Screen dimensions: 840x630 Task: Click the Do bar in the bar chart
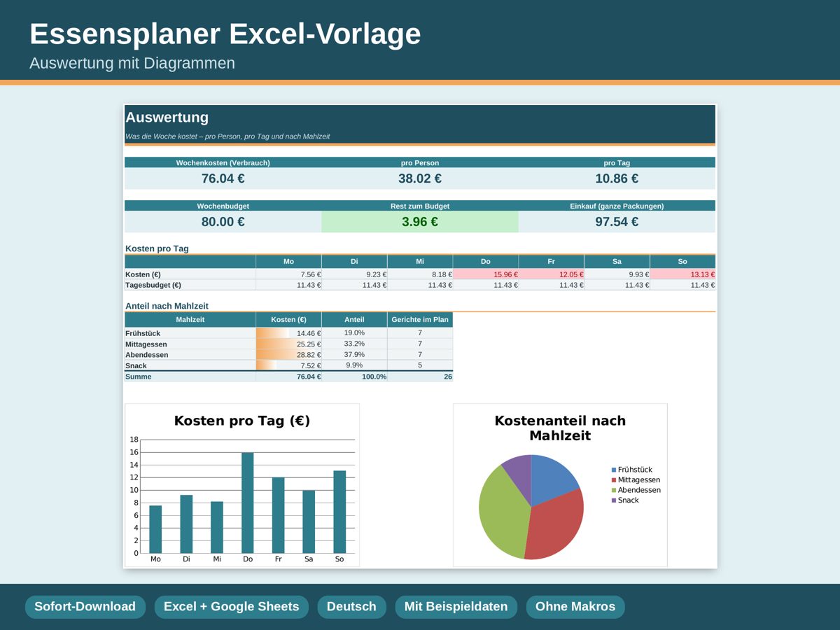point(248,503)
